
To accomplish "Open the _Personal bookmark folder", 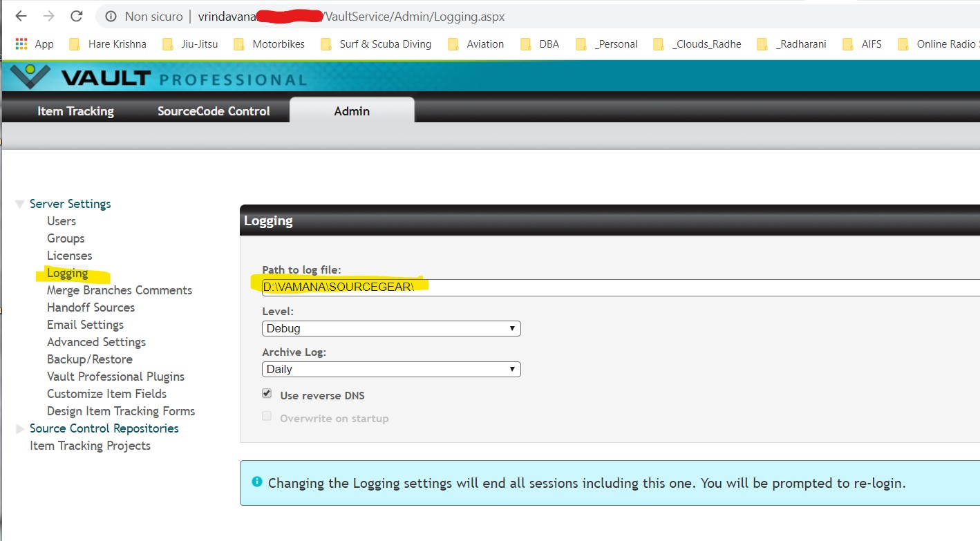I will [x=607, y=44].
